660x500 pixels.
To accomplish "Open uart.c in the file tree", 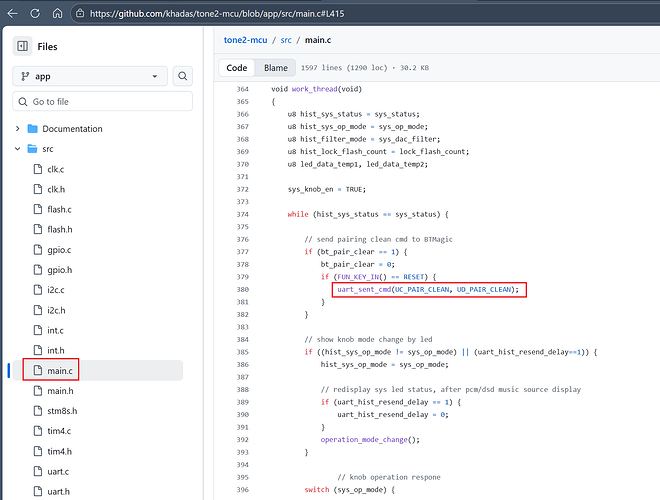I will coord(58,472).
